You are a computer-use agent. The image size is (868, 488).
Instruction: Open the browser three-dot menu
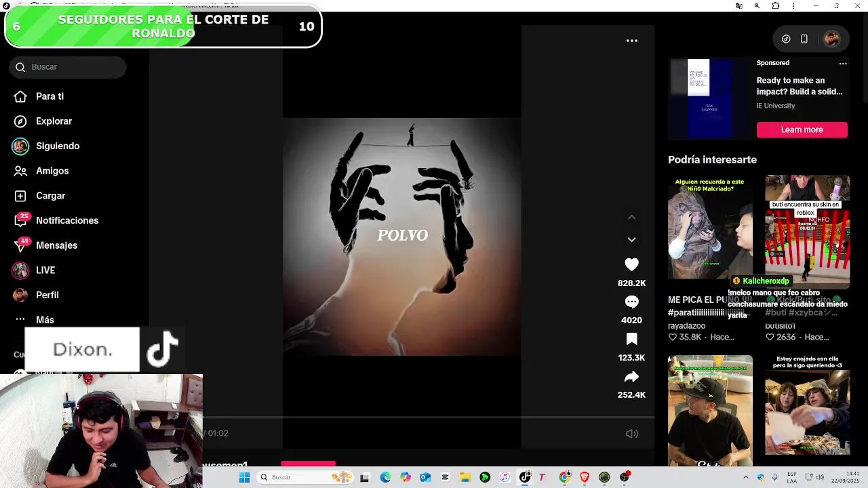coord(794,6)
